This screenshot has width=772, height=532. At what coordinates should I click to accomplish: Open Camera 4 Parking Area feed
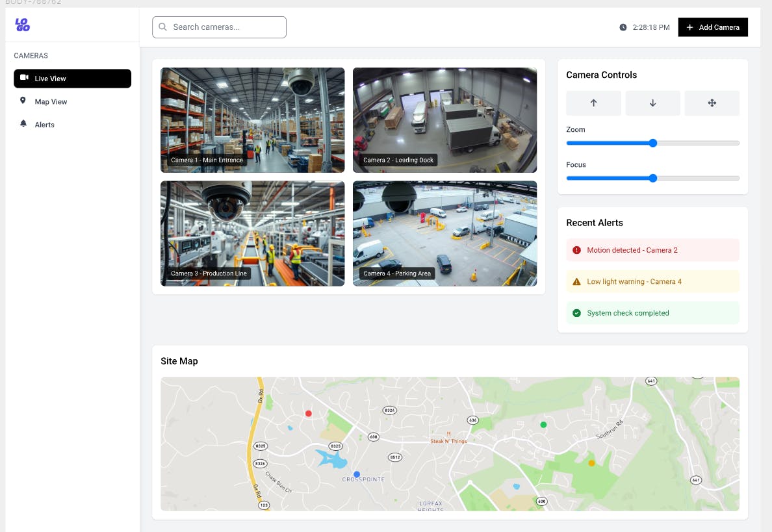[x=444, y=233]
